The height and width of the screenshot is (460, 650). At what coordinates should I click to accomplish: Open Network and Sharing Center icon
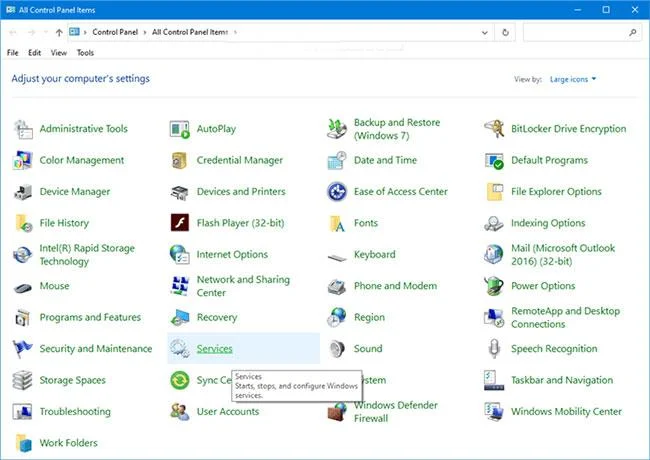(180, 286)
